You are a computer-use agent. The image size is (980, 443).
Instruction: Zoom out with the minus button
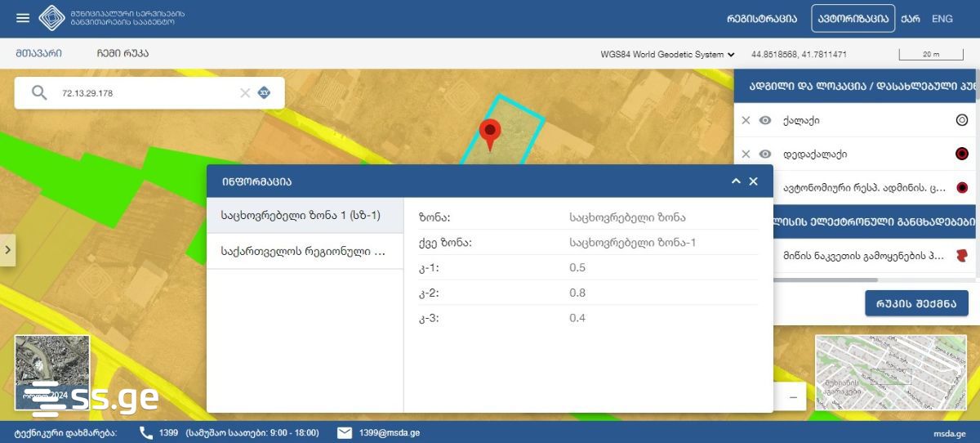coord(793,397)
